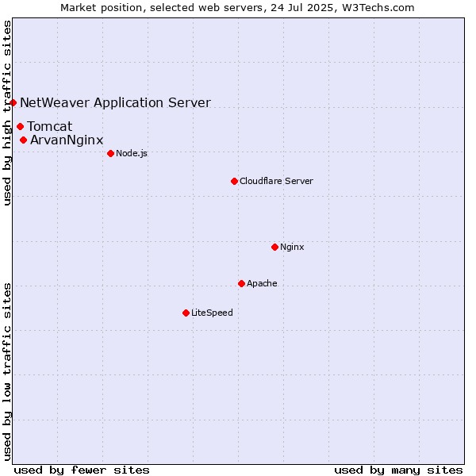Click the 'used by many sites' axis label
The width and height of the screenshot is (476, 476).
click(398, 470)
